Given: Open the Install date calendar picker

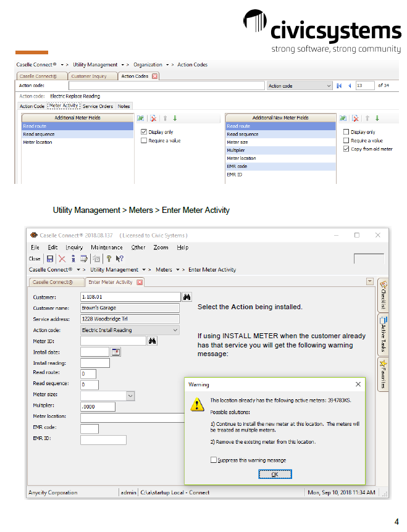Looking at the screenshot, I should pyautogui.click(x=115, y=352).
